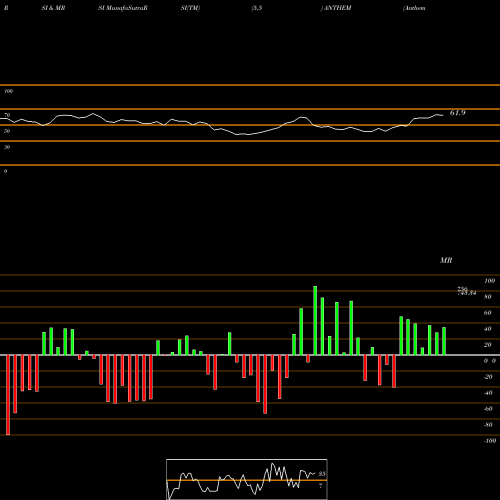The height and width of the screenshot is (500, 500).
Task: Click the -40 tick on MR axis
Action: pyautogui.click(x=488, y=393)
